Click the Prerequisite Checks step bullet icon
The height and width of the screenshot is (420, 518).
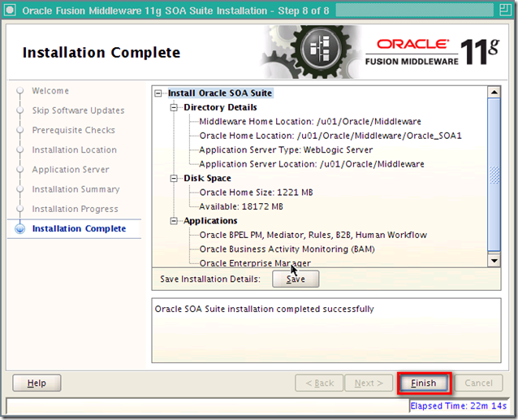pos(20,130)
